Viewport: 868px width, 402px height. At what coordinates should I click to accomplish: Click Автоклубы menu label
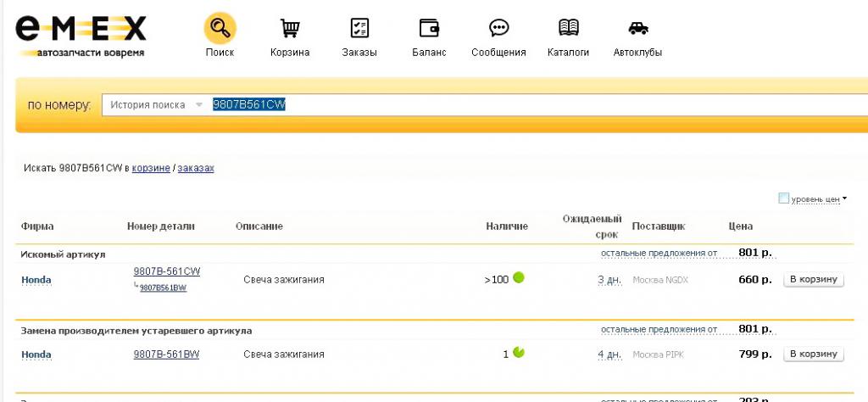point(637,53)
